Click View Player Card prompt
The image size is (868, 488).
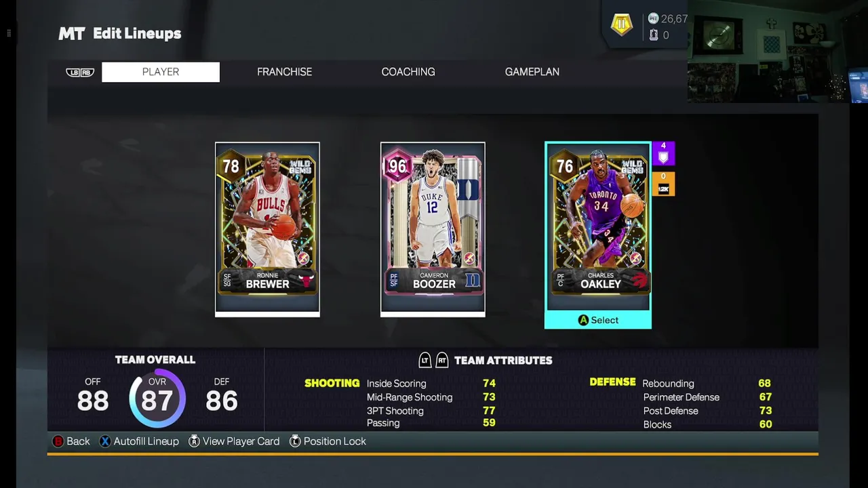[x=234, y=441]
